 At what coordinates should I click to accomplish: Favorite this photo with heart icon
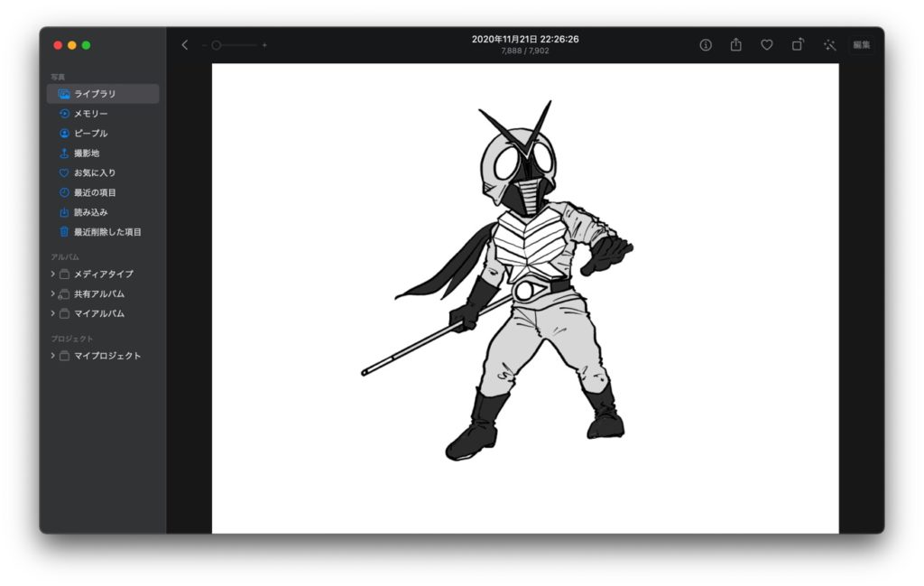point(767,45)
